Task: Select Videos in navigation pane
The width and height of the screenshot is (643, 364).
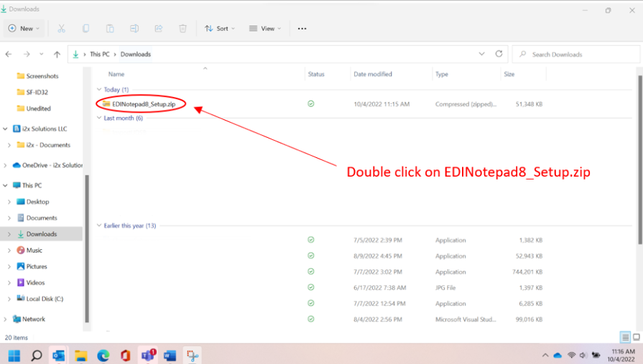Action: click(x=31, y=282)
